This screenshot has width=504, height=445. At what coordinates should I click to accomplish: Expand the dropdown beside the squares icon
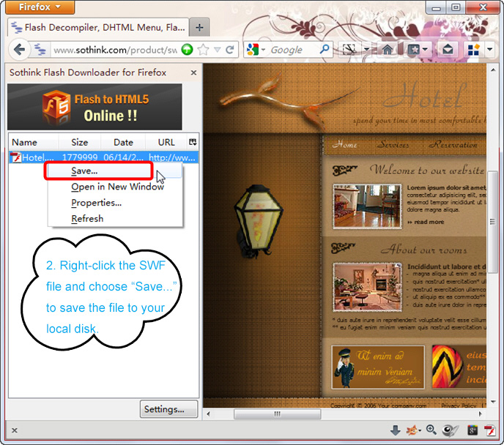pos(490,50)
